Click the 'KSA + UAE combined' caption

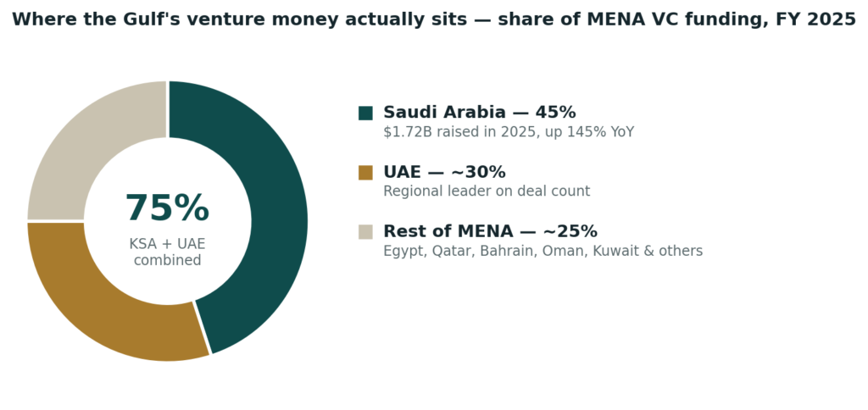click(167, 252)
